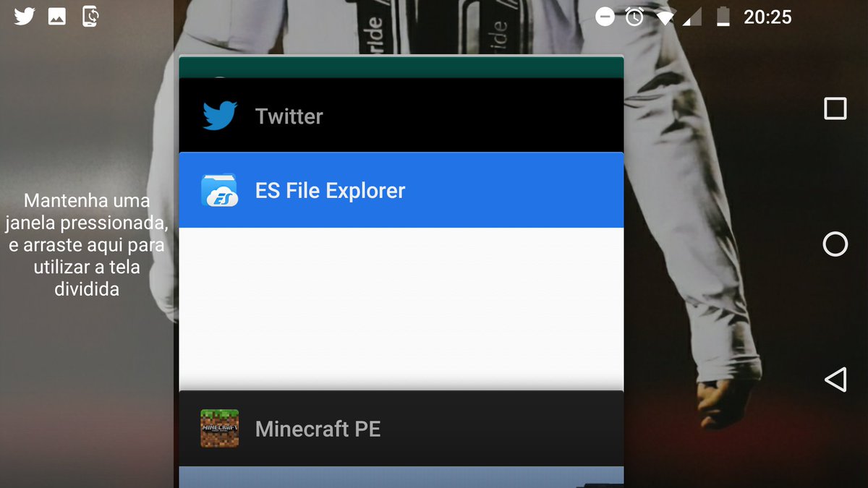Open the Minecraft PE window preview below its title
The width and height of the screenshot is (868, 488).
coord(401,477)
